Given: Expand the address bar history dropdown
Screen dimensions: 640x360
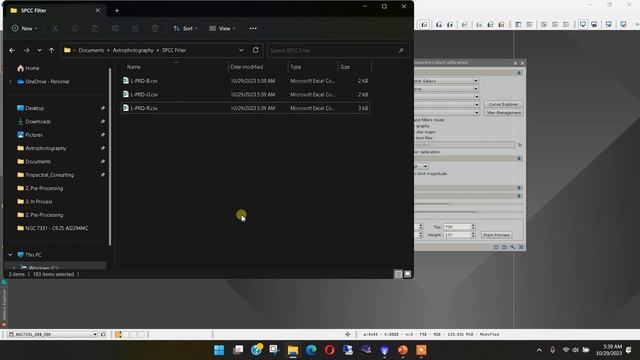Looking at the screenshot, I should [x=241, y=50].
